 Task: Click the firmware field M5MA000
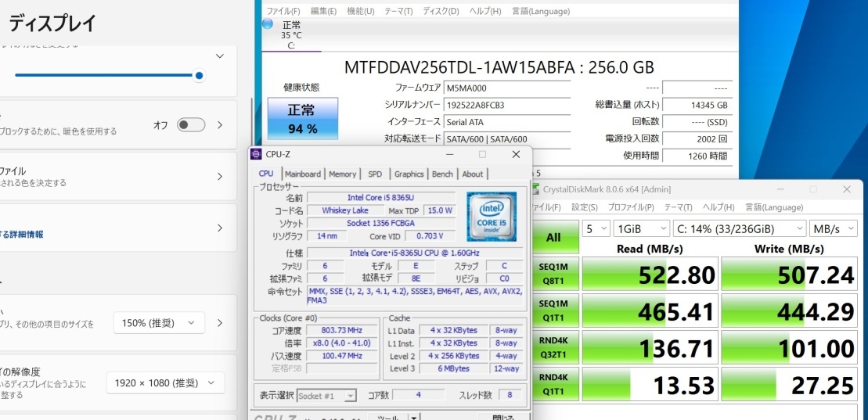pos(507,88)
